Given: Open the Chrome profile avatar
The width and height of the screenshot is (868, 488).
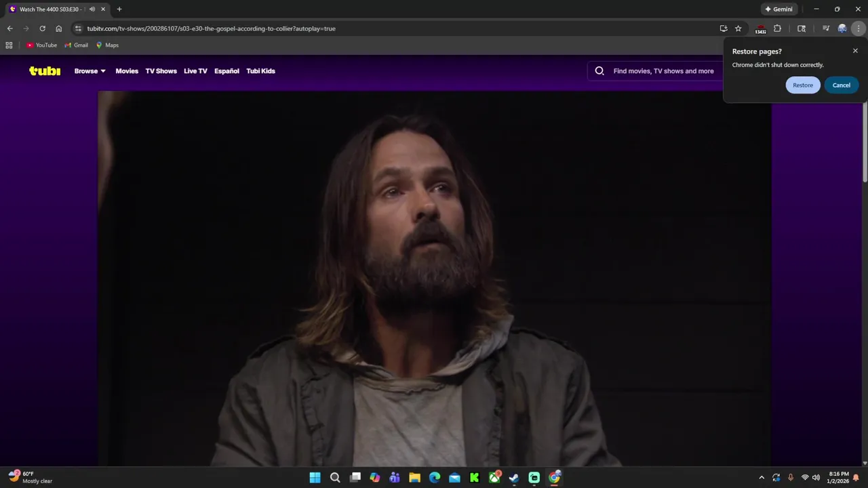Looking at the screenshot, I should (842, 28).
